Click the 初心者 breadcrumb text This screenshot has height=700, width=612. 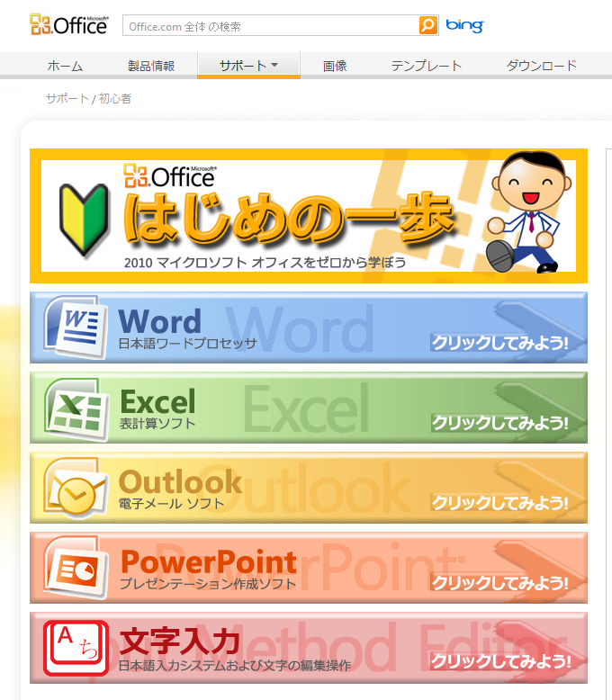tap(115, 99)
